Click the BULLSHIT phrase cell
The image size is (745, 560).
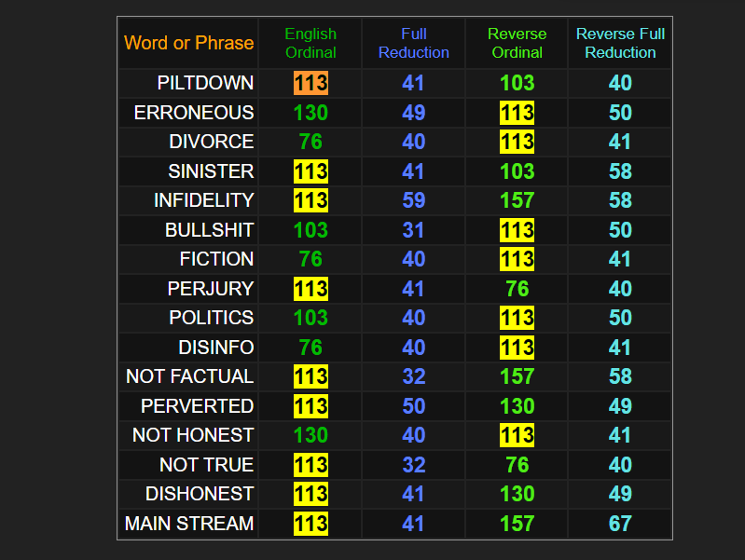coord(209,230)
